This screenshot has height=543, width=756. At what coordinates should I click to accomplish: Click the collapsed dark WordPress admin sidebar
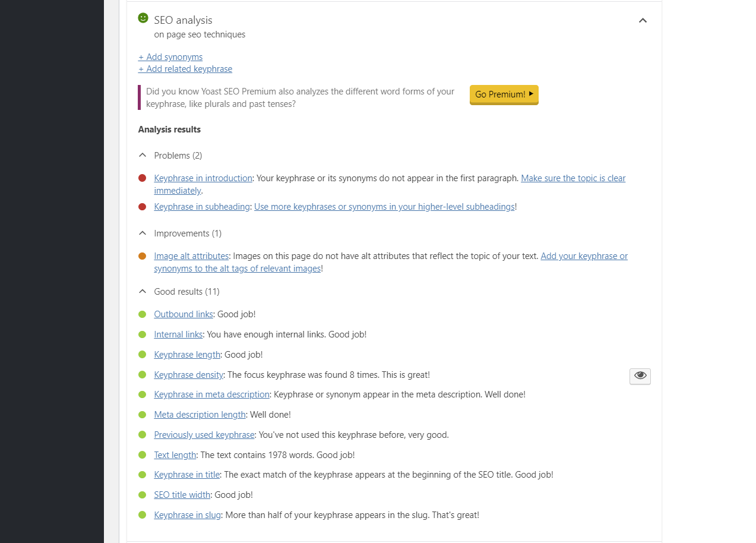pyautogui.click(x=52, y=271)
